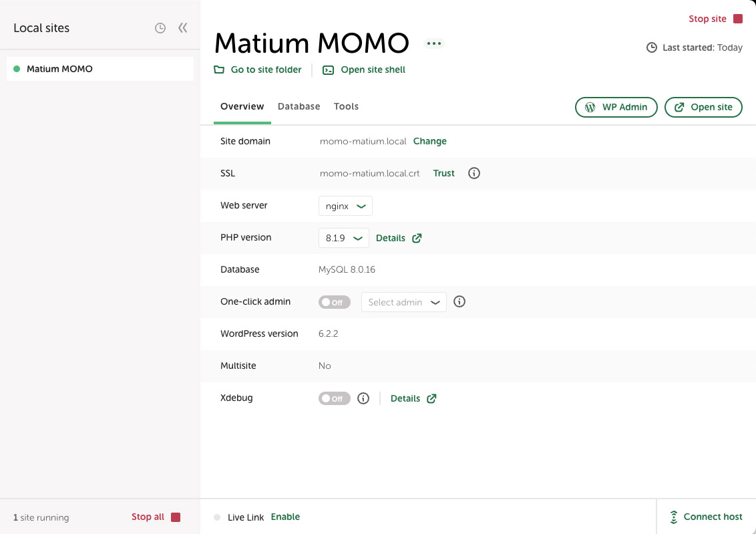Click the WP Admin button
The image size is (756, 534).
616,107
